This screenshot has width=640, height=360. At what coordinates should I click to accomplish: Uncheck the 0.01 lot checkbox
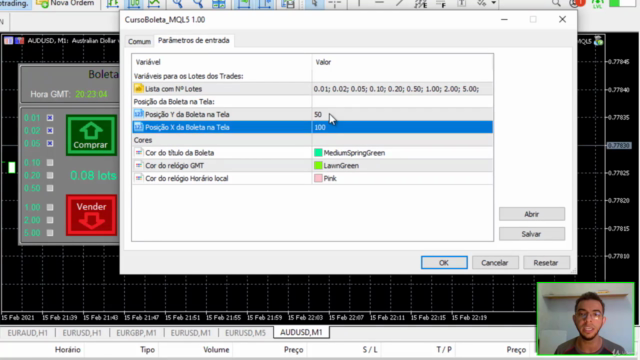(50, 118)
